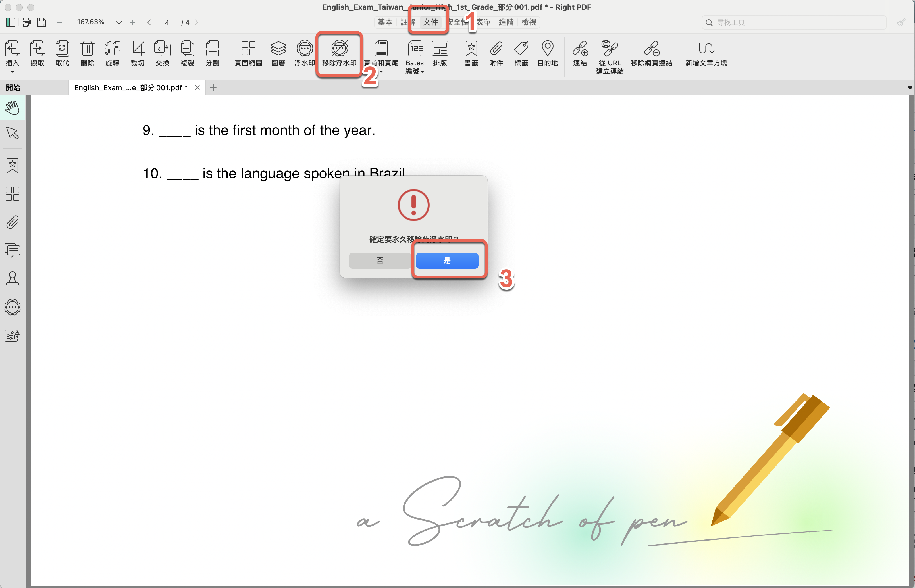
Task: Cancel with the No (否) button
Action: pos(380,260)
